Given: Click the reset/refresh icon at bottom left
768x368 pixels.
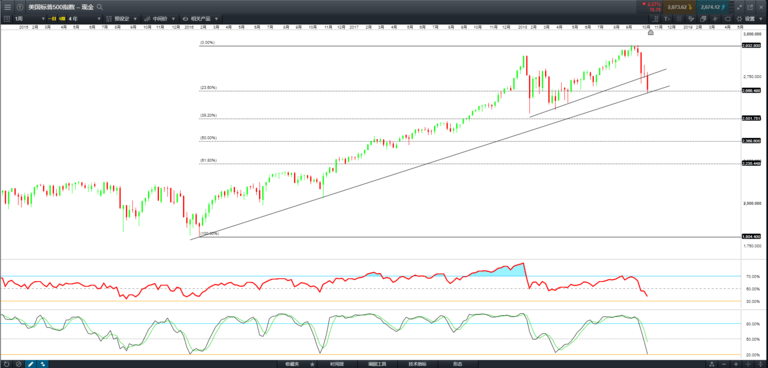Looking at the screenshot, I should [x=6, y=364].
